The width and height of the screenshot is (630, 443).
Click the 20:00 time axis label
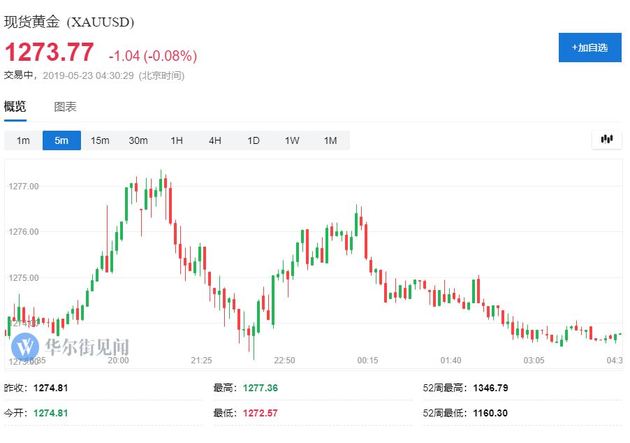118,360
